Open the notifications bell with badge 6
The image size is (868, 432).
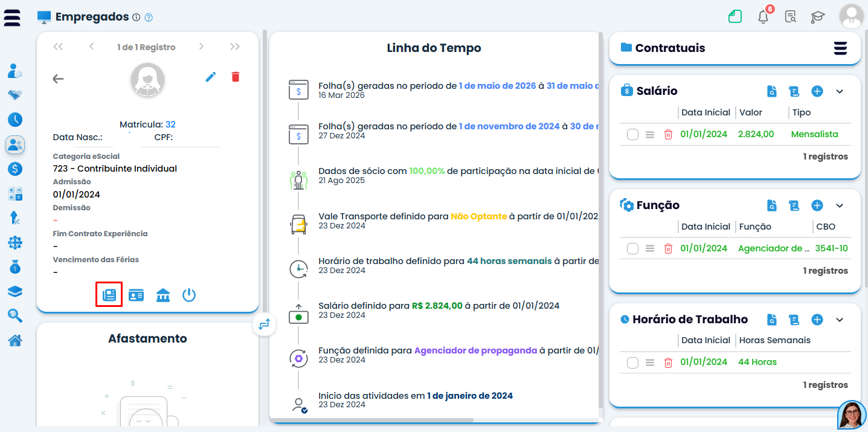(x=764, y=16)
